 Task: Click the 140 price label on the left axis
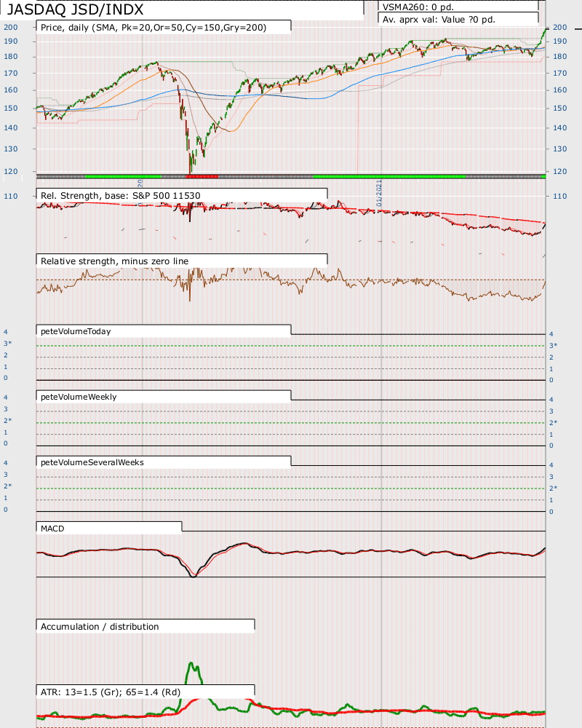[11, 127]
